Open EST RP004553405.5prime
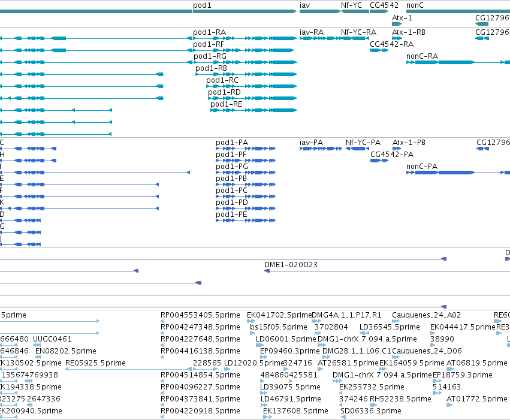This screenshot has width=510, height=420. 200,315
